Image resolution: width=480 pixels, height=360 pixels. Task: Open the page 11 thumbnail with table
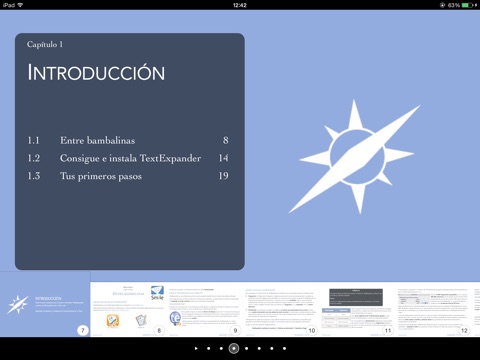tap(357, 309)
